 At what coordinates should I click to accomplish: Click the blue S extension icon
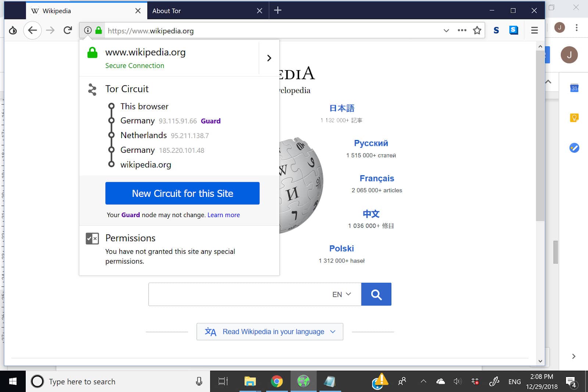click(514, 30)
